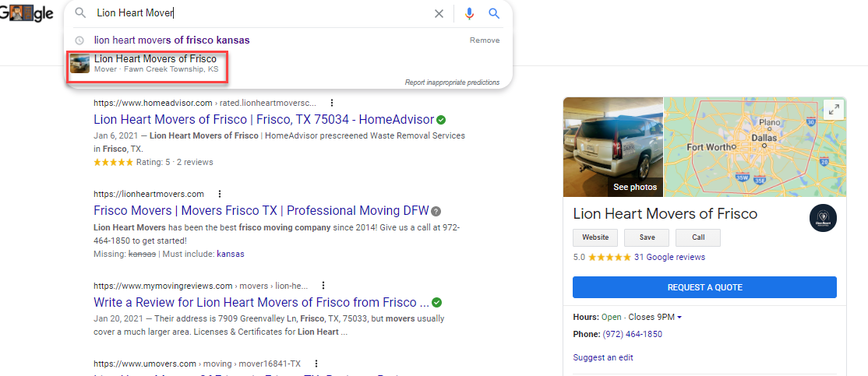This screenshot has height=376, width=868.
Task: Click the Lion Heart business logo
Action: coord(823,218)
